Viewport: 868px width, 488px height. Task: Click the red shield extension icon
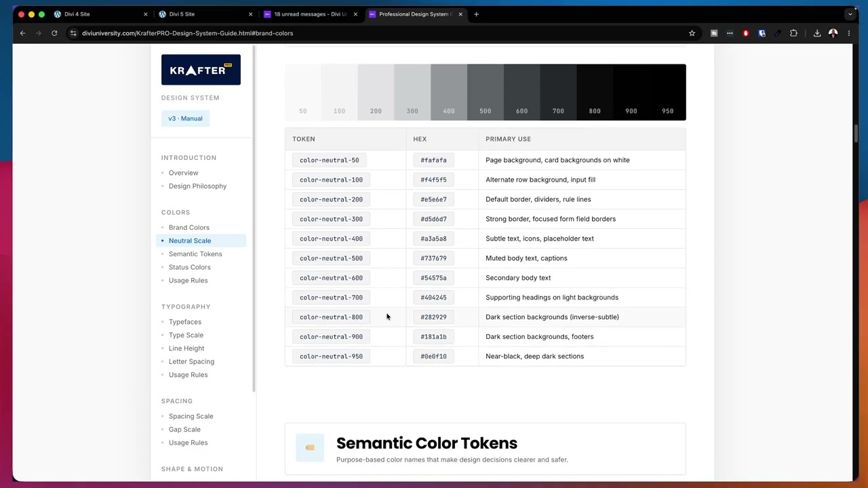746,33
